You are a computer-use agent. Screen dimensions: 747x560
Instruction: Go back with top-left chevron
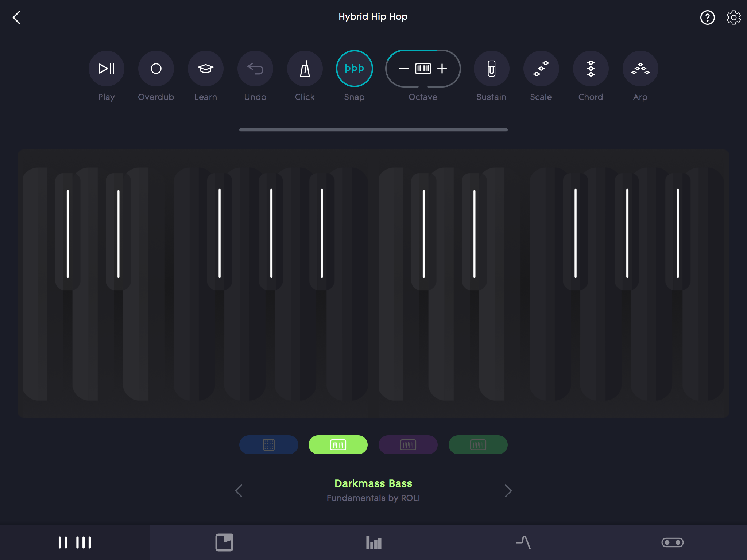coord(17,17)
